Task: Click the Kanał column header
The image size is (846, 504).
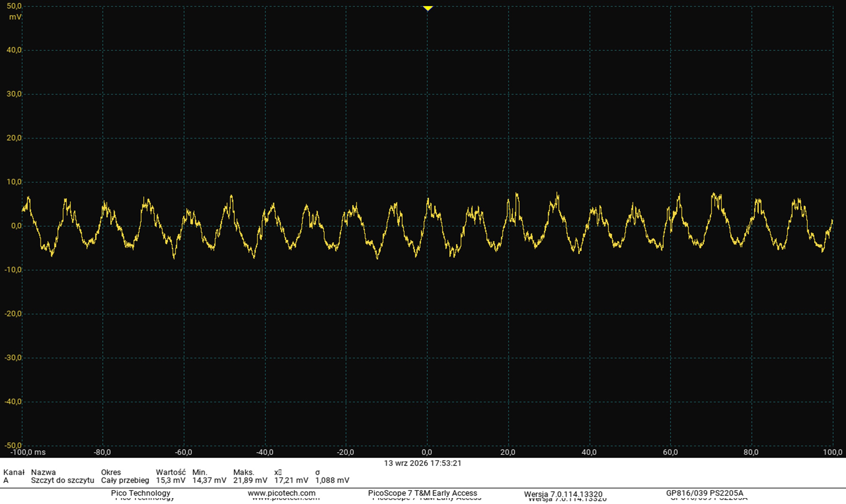Action: click(x=14, y=472)
